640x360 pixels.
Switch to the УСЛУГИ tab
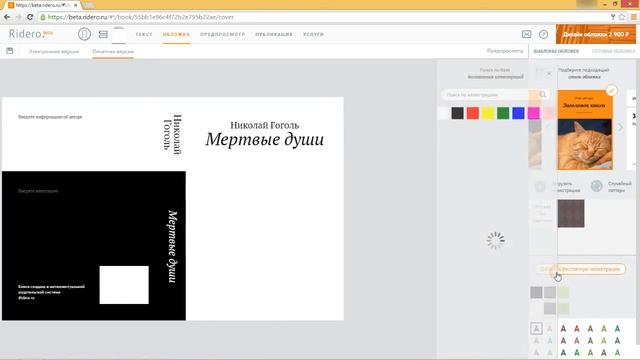click(313, 34)
